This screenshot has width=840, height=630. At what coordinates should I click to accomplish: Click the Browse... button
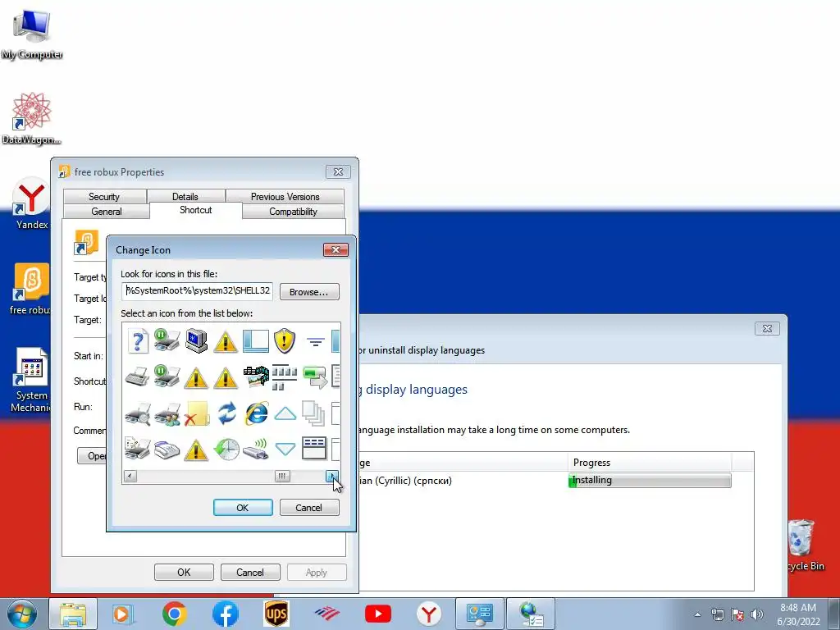tap(309, 292)
